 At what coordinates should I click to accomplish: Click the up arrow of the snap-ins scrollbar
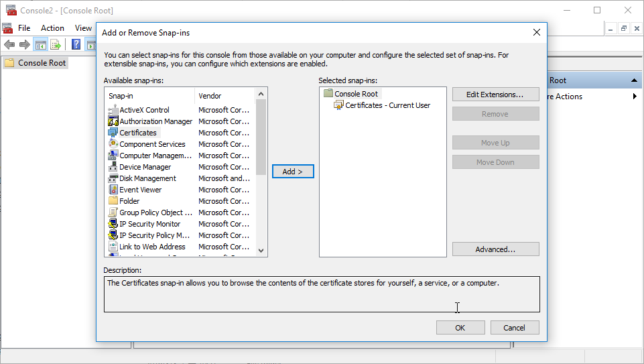point(261,94)
